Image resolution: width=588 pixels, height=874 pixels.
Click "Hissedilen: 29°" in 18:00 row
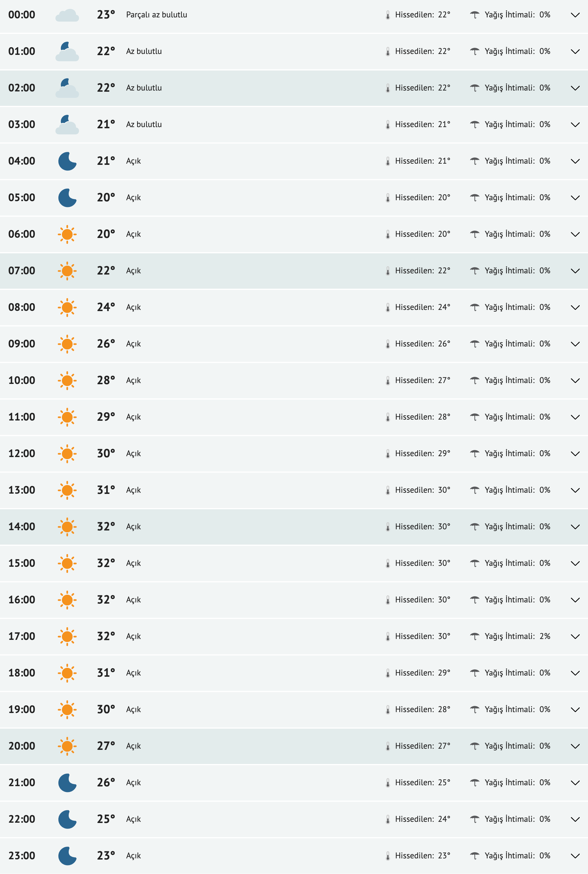point(422,673)
